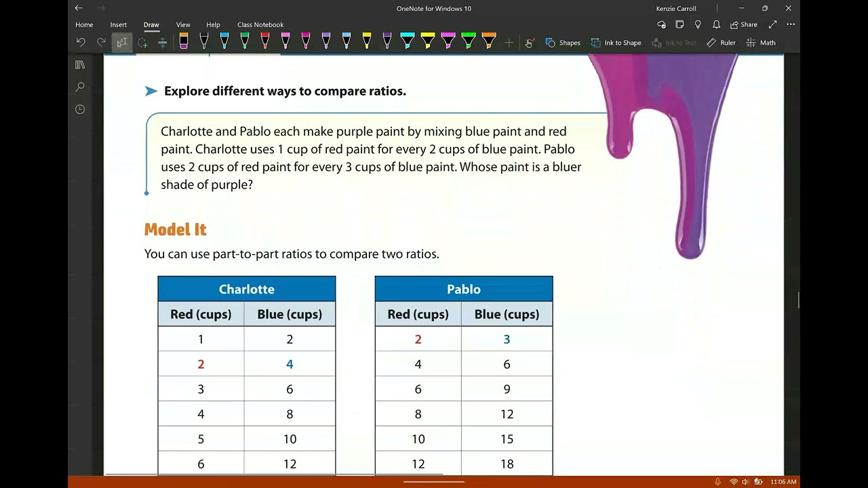Click the blue 4 in Charlotte's table
Viewport: 868px width, 488px height.
click(x=290, y=364)
